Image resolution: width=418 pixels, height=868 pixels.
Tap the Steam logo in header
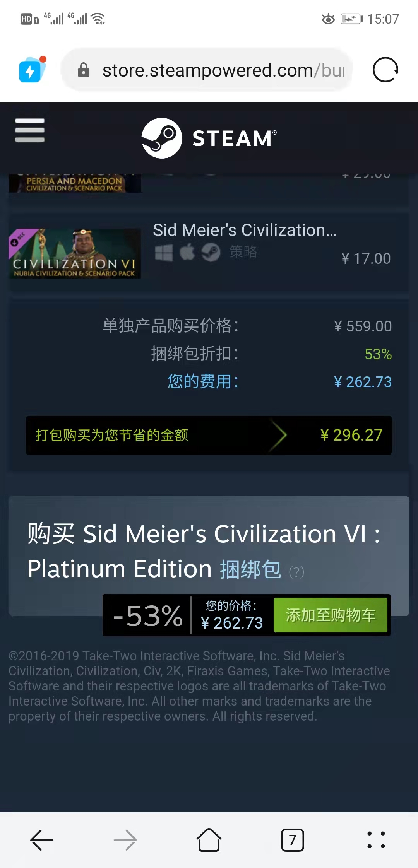coord(209,138)
